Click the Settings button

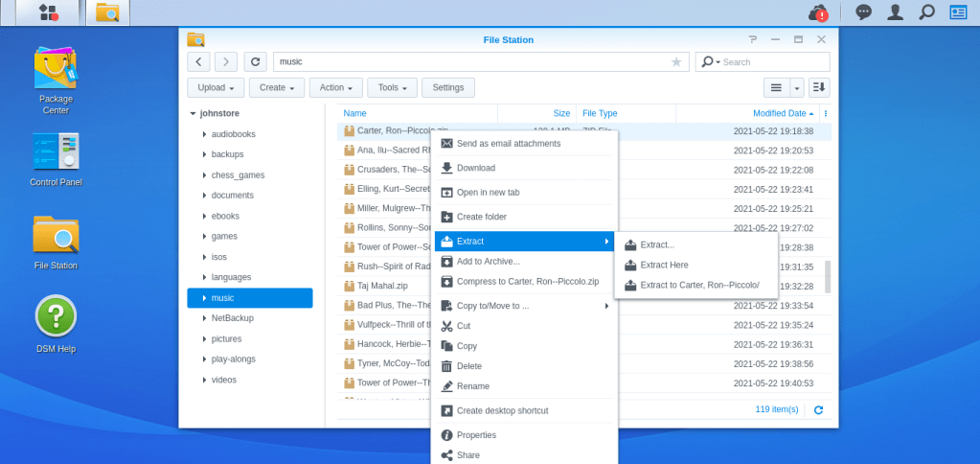point(447,87)
